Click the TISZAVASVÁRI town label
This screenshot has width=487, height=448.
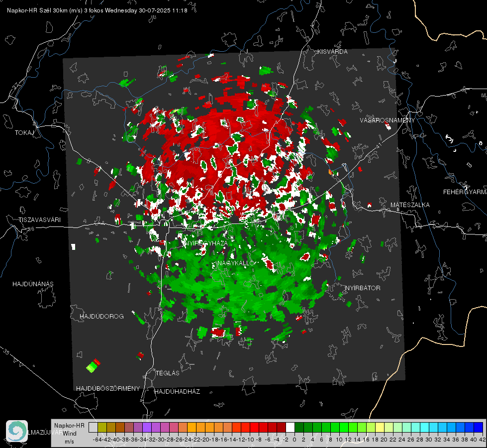tap(39, 220)
